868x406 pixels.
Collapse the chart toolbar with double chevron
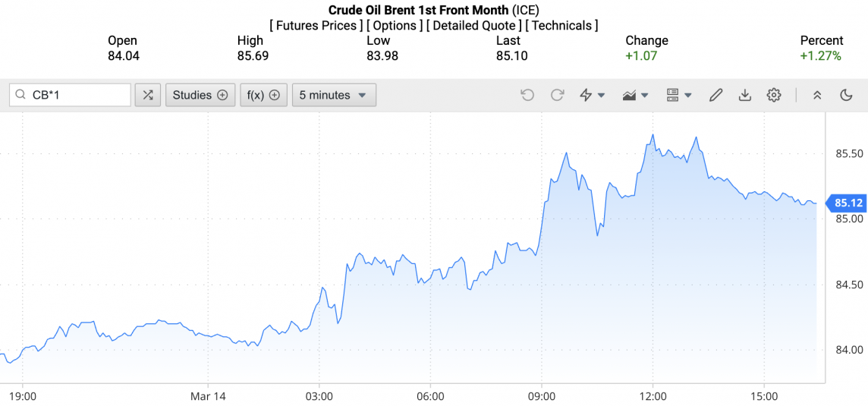pyautogui.click(x=817, y=95)
